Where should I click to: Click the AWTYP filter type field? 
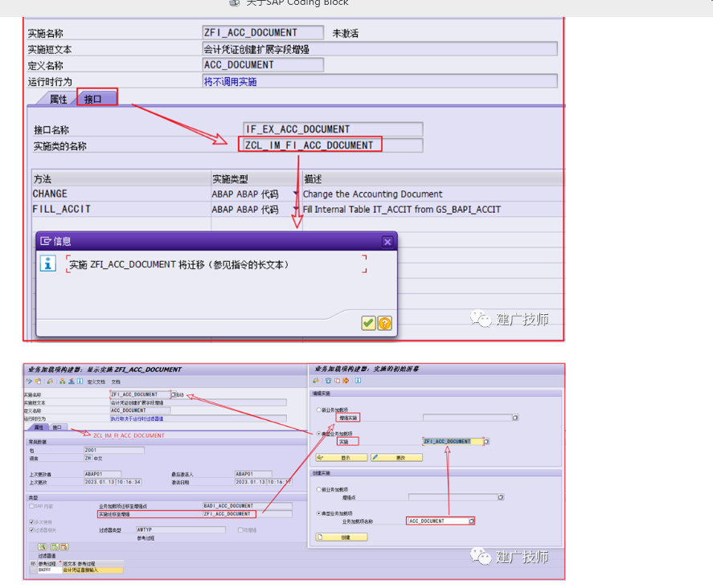click(181, 530)
